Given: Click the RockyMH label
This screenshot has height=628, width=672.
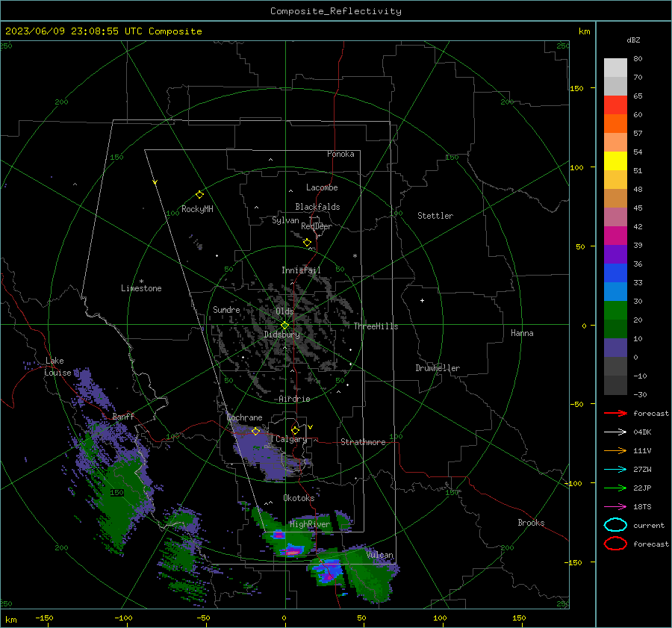Looking at the screenshot, I should [x=197, y=209].
